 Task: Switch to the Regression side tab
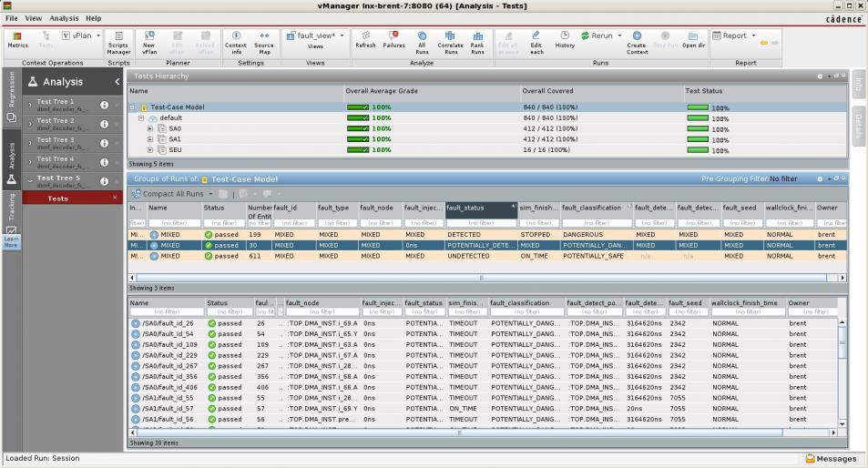(12, 97)
